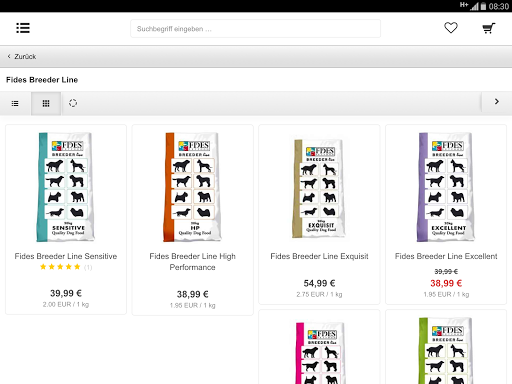This screenshot has width=512, height=384.
Task: Open the shopping cart icon
Action: point(489,28)
